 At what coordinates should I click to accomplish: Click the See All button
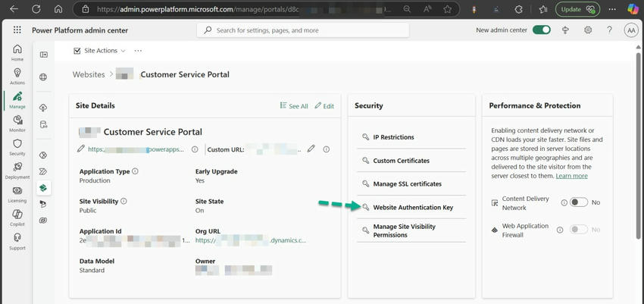294,106
